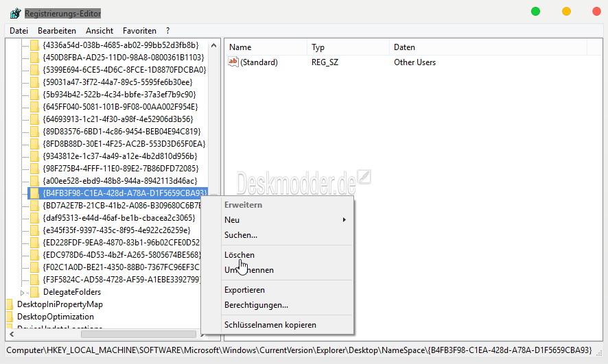Click the Registry Editor app icon in title bar

point(16,13)
